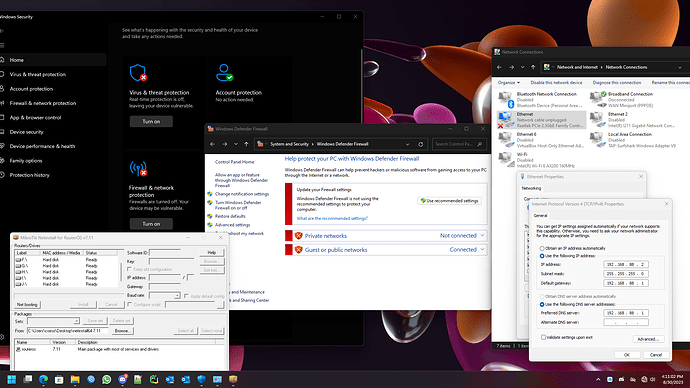Click search magnifier in Firewall Control Panel
The image size is (690, 388).
(480, 144)
